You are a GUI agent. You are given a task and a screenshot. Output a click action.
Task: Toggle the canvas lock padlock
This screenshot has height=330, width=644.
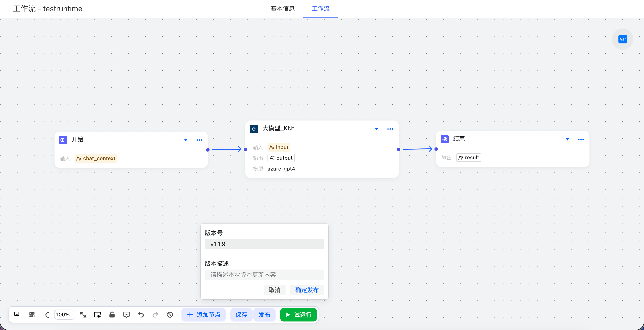pos(112,314)
